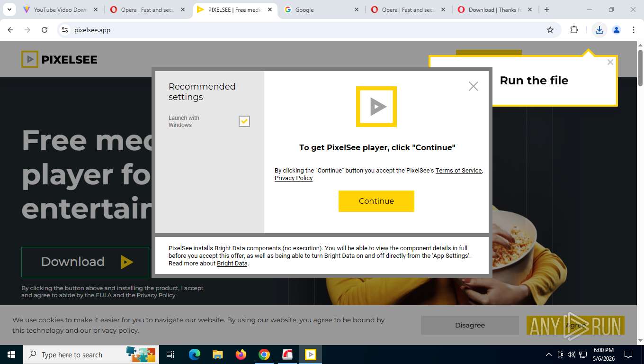Bookmark this page with star icon
The height and width of the screenshot is (364, 644).
[x=550, y=30]
